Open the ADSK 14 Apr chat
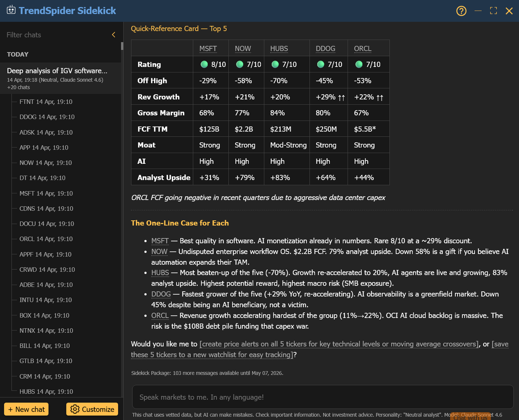 click(46, 132)
